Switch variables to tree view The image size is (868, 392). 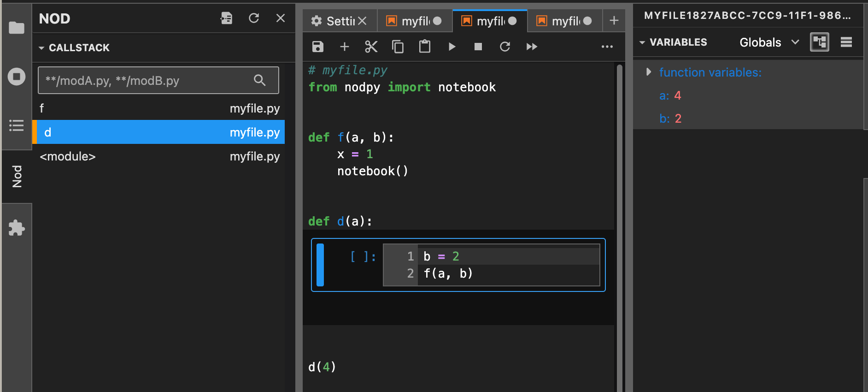[x=820, y=42]
